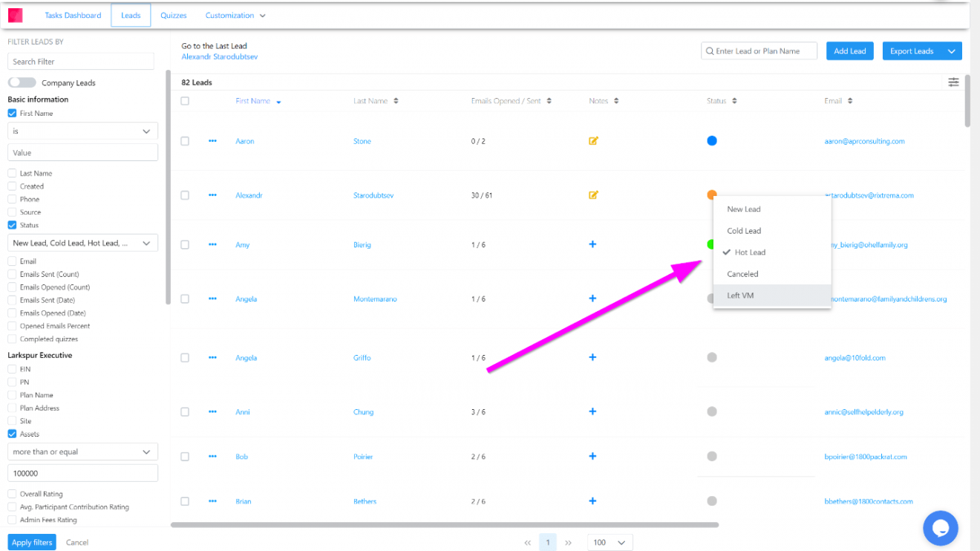
Task: Sort by Last Name column arrows
Action: 396,101
